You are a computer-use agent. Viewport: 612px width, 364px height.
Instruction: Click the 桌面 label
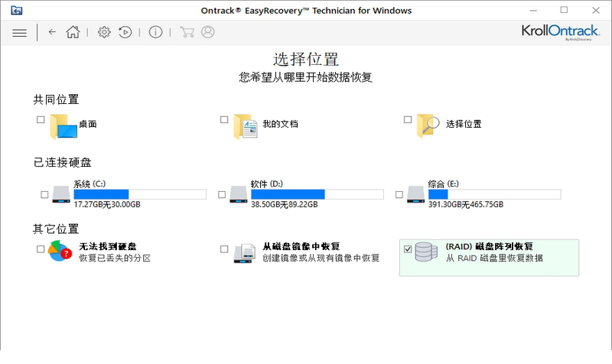88,124
